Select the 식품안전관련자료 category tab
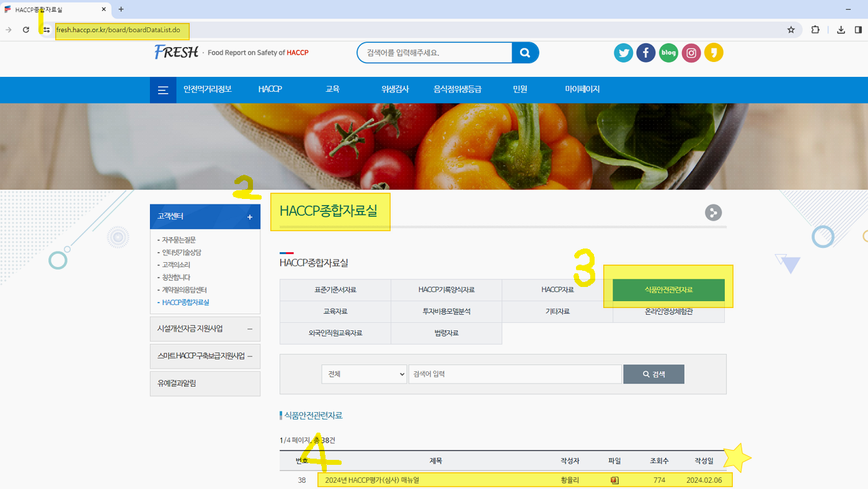Screen dimensions: 868x489 669,290
